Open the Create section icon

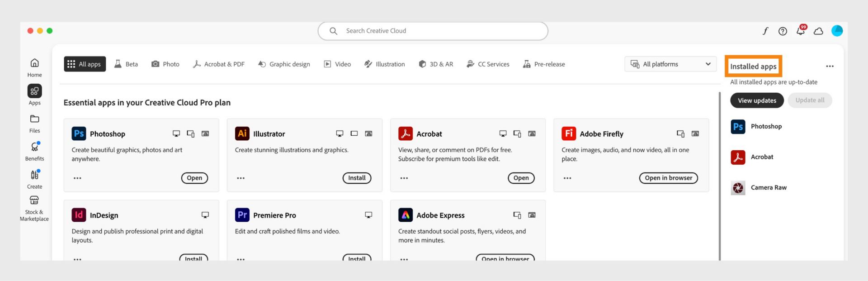coord(34,179)
